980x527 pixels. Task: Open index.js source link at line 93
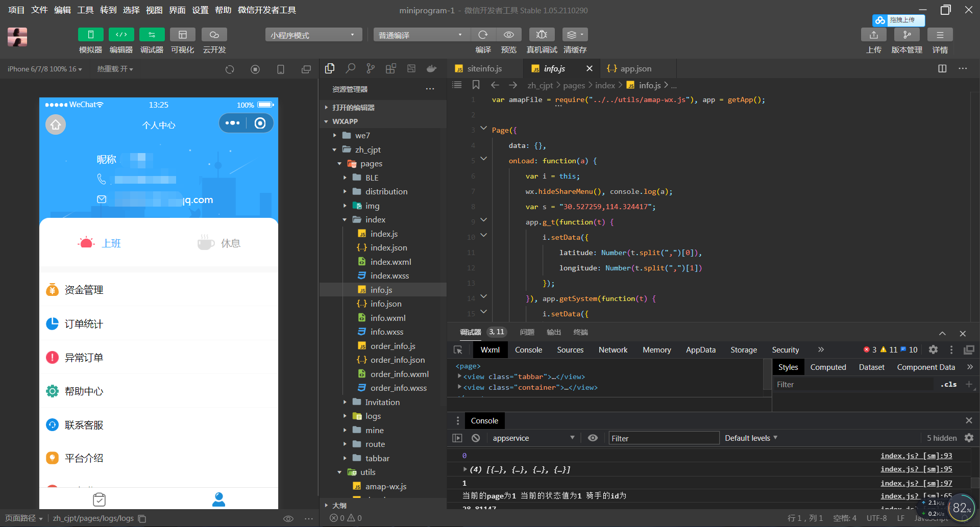coord(916,456)
